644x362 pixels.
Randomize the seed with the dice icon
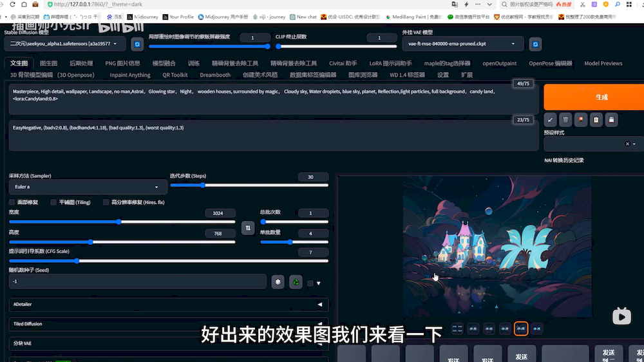pyautogui.click(x=278, y=282)
